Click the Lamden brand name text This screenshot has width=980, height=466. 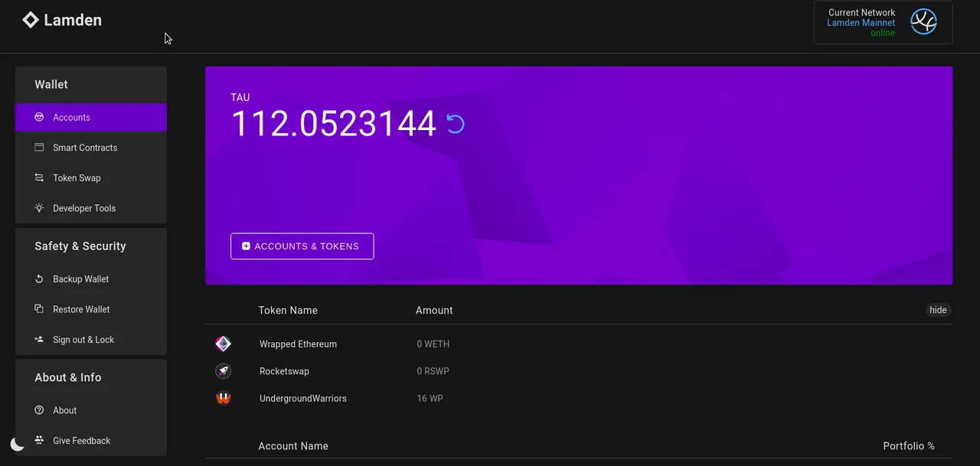(x=73, y=20)
